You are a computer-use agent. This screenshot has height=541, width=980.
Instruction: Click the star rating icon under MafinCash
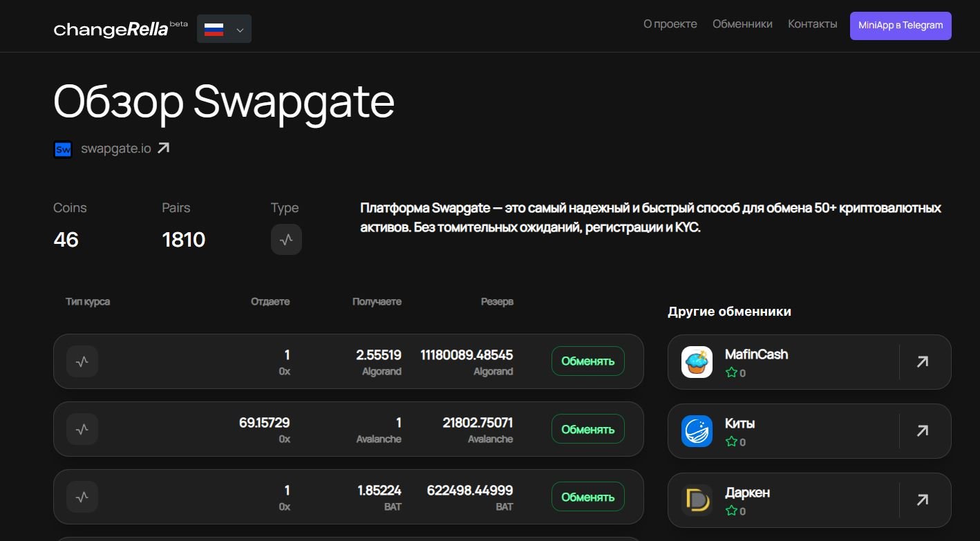pyautogui.click(x=731, y=372)
